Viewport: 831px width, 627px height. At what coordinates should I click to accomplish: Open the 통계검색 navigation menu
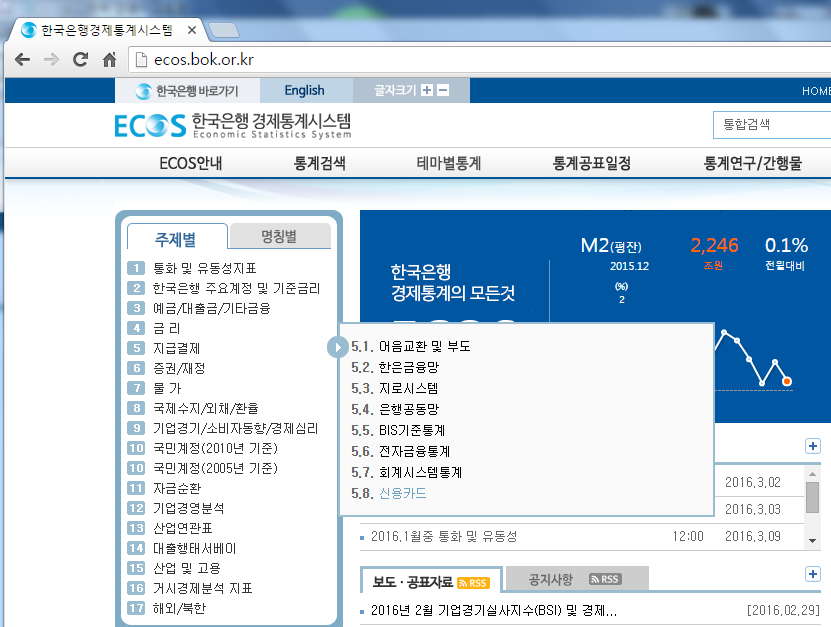(x=320, y=164)
